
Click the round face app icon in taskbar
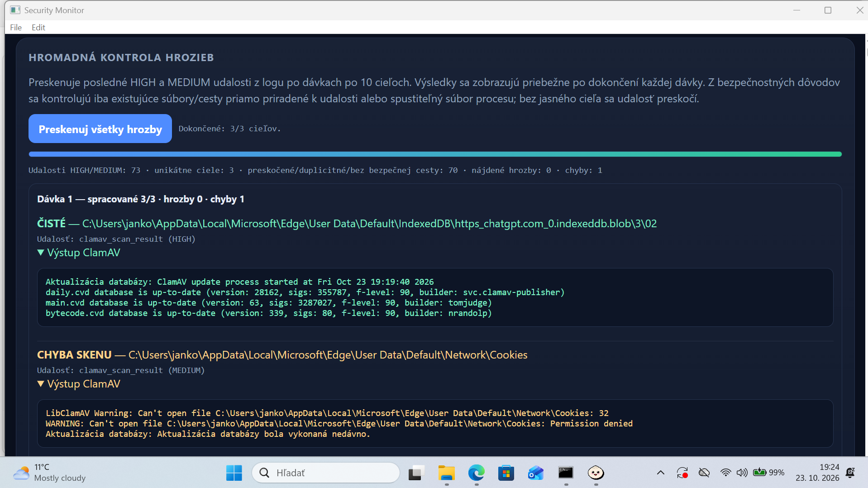tap(596, 473)
